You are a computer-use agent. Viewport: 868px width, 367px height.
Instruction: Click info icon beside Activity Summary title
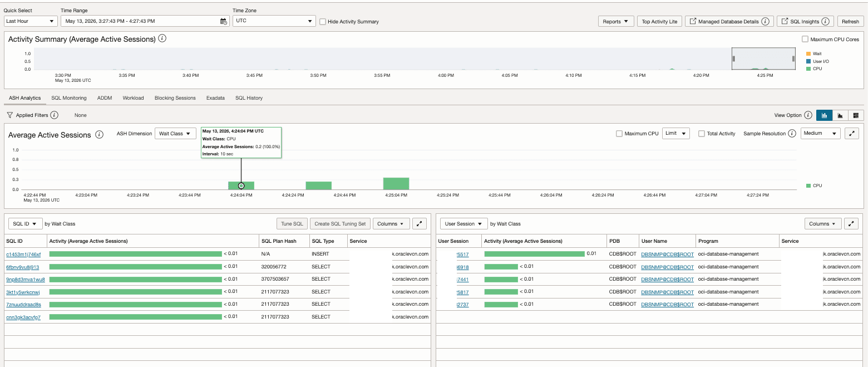(162, 38)
